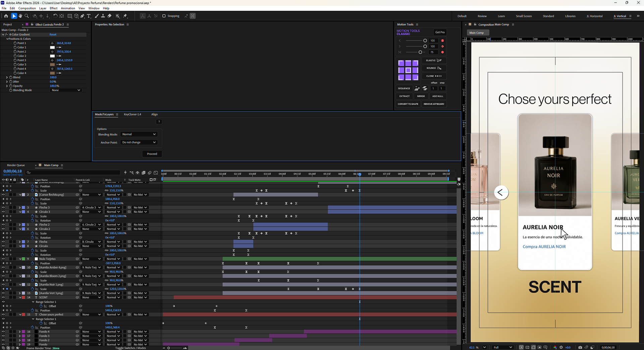Expand the Blend property
The image size is (644, 350).
click(x=7, y=77)
